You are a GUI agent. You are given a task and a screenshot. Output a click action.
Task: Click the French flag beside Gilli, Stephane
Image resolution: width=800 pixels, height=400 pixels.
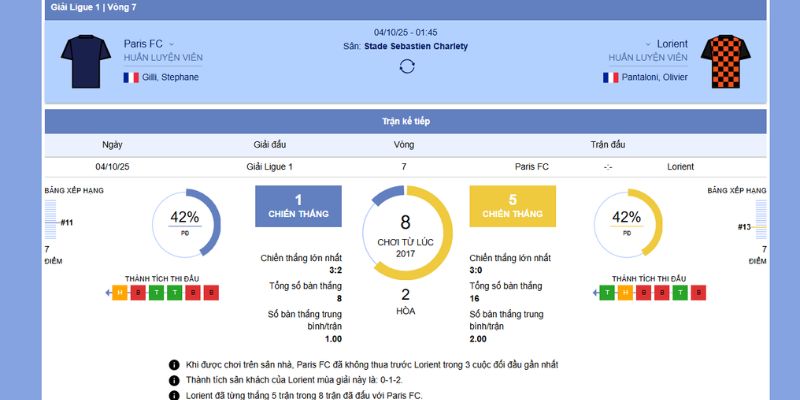click(x=130, y=77)
